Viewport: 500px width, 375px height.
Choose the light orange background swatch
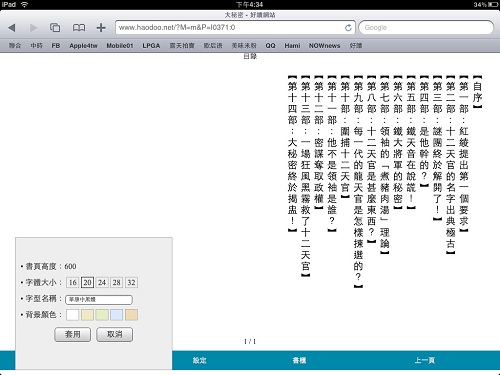pyautogui.click(x=131, y=315)
